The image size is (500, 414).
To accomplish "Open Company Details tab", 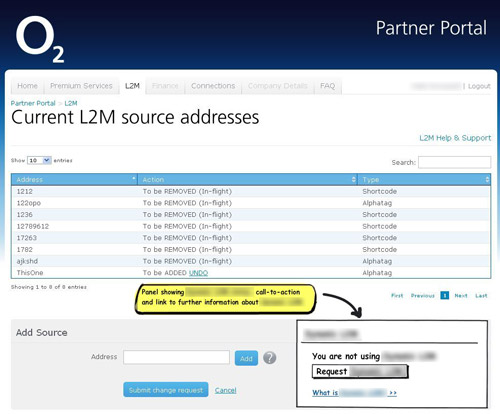I will coord(277,86).
